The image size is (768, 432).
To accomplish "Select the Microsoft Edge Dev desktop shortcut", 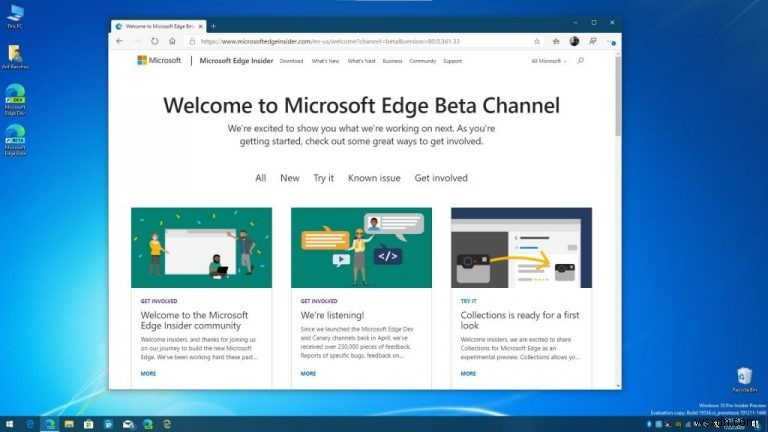I will pyautogui.click(x=15, y=100).
